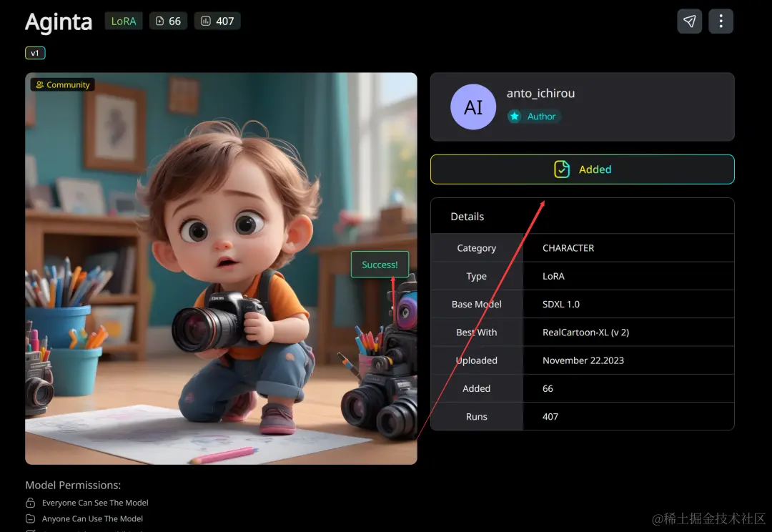
Task: Open the AI avatar of anto_ichirou
Action: (x=473, y=107)
